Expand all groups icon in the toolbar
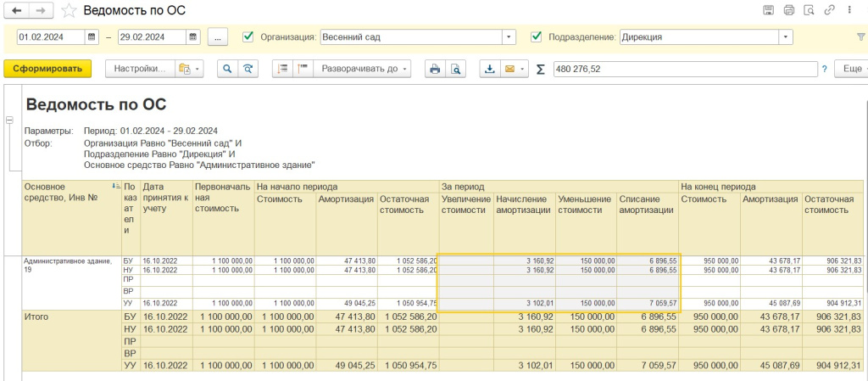 pos(303,69)
